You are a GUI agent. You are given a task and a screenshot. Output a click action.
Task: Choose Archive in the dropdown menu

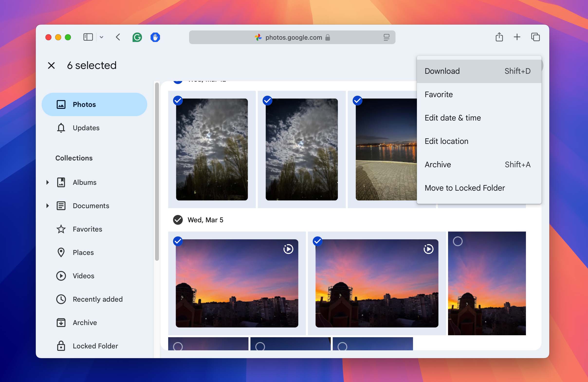(479, 165)
